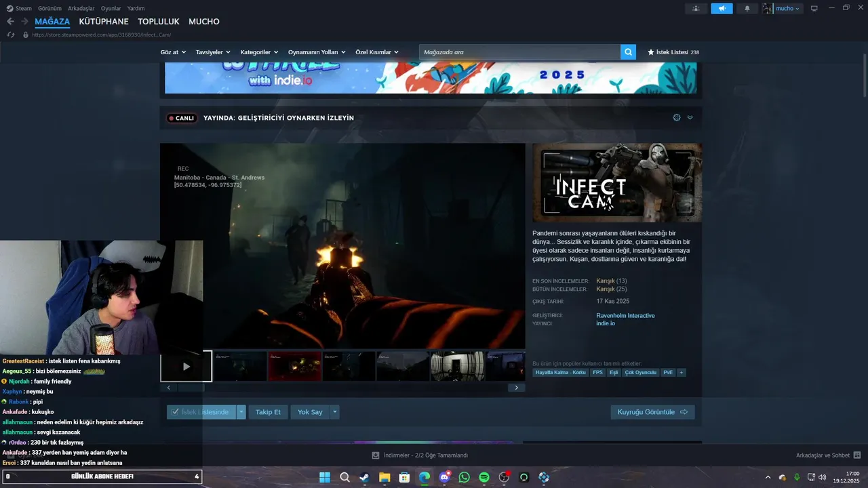The height and width of the screenshot is (488, 868).
Task: Open publisher indie.io link
Action: 606,323
